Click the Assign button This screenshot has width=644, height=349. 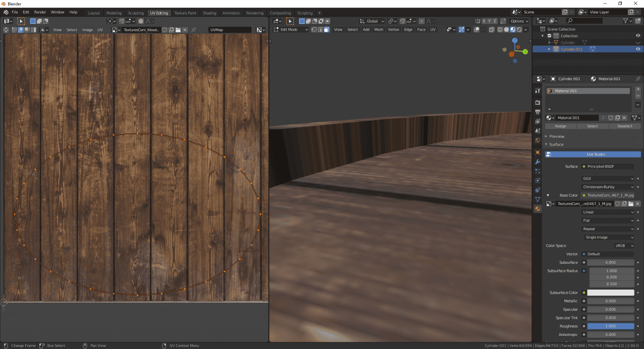point(560,126)
